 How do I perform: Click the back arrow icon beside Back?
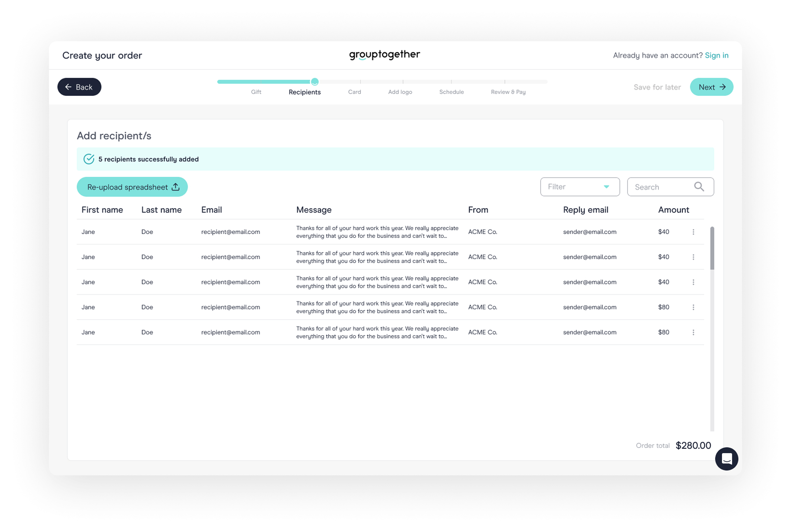(x=68, y=87)
